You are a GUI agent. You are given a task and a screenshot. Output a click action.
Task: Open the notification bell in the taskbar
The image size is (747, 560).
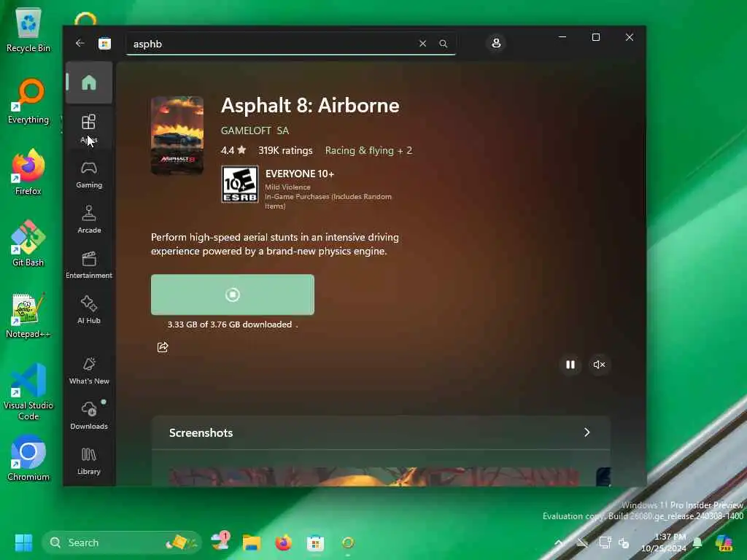[697, 542]
